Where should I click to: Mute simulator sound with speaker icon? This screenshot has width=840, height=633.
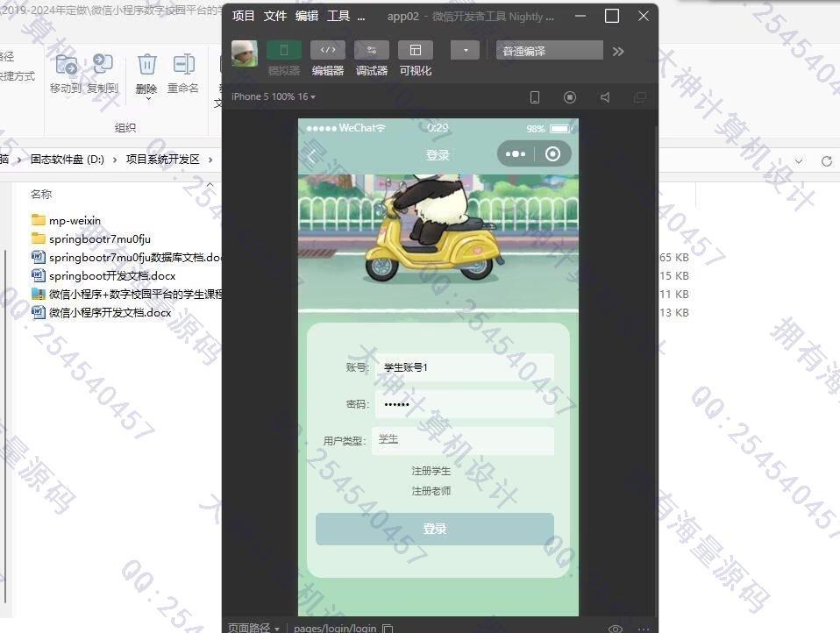[x=605, y=97]
